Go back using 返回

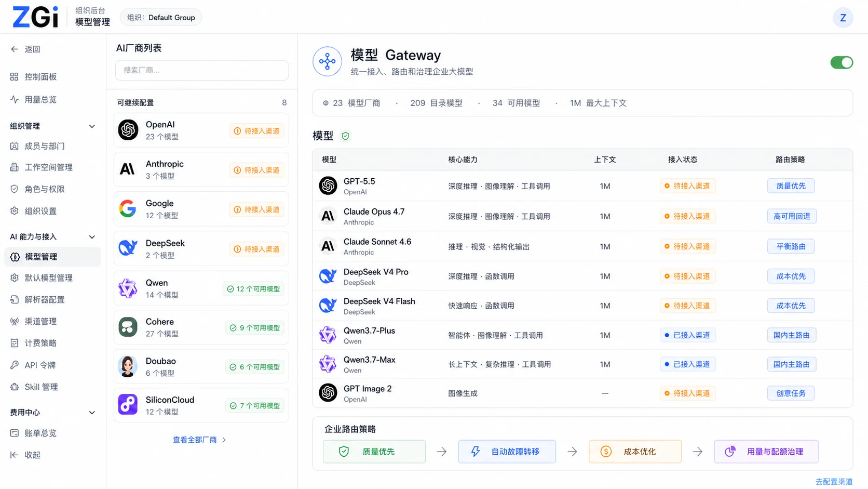tap(26, 49)
